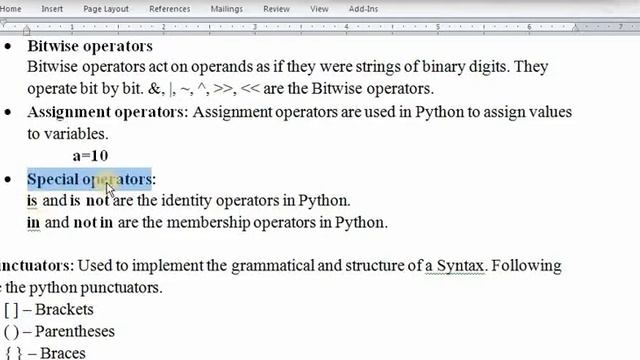Click the underlined 'a Syntax' text
Screen dimensions: 640x360
pyautogui.click(x=454, y=266)
